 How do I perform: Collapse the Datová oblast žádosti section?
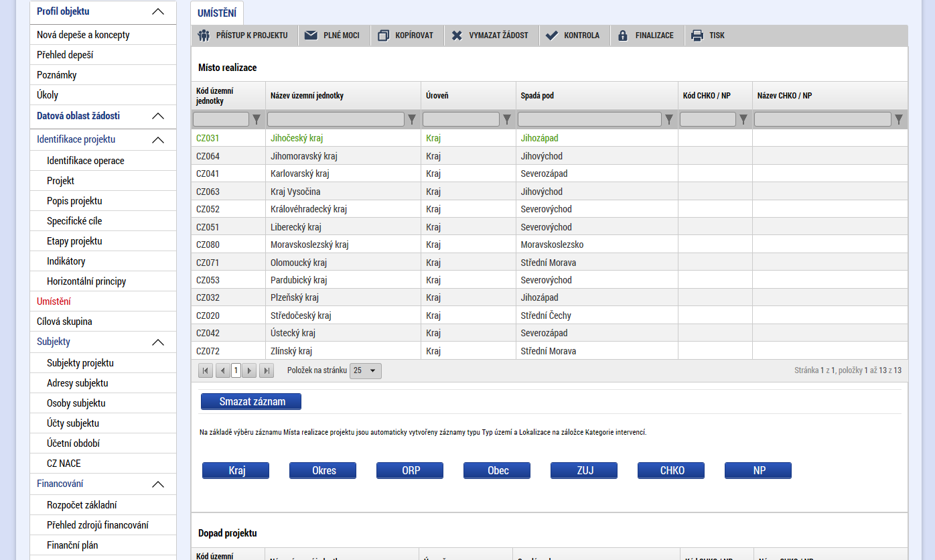click(x=158, y=116)
